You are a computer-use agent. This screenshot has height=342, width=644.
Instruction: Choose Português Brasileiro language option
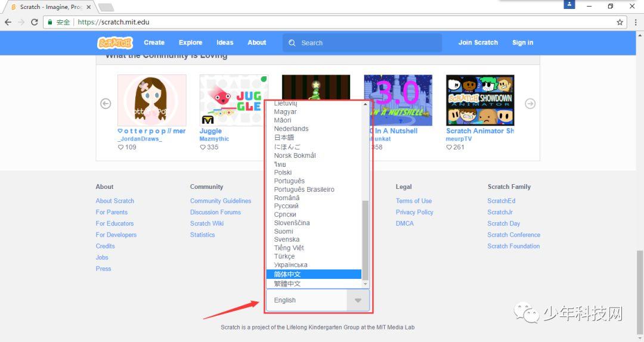click(314, 189)
